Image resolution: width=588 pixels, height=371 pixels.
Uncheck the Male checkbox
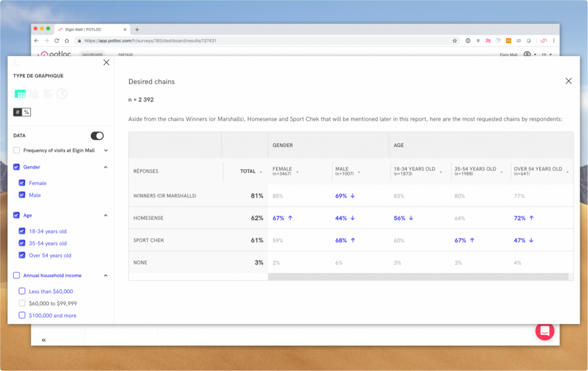[22, 195]
